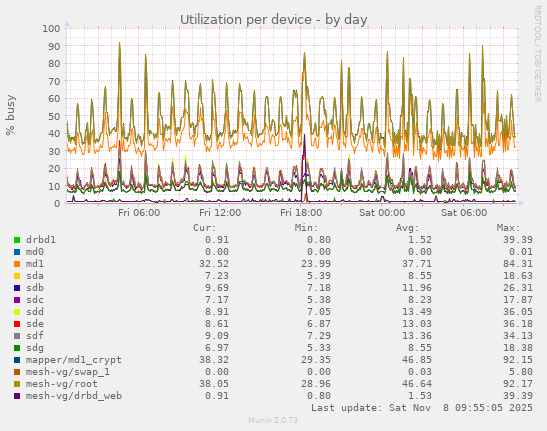This screenshot has height=431, width=547.
Task: Click the sdd lime legend swatch
Action: (x=17, y=312)
